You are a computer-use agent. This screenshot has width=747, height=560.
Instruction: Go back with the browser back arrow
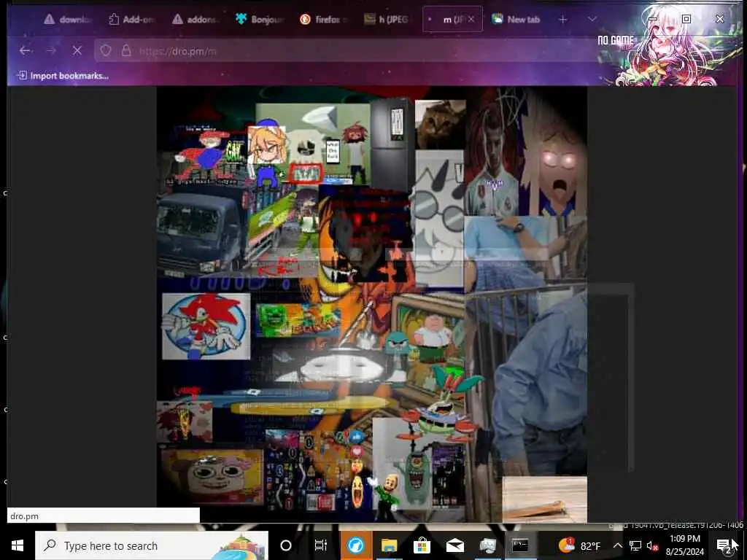coord(25,50)
